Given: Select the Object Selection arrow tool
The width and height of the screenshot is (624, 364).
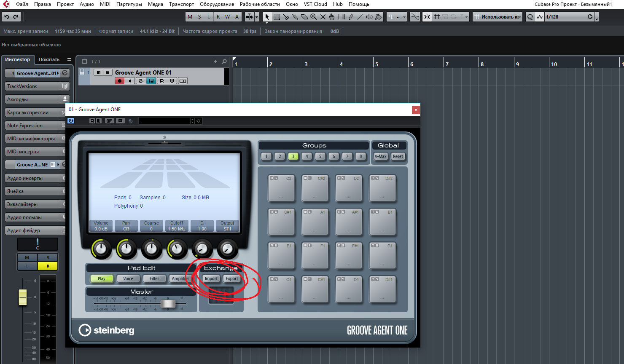Looking at the screenshot, I should click(x=266, y=17).
